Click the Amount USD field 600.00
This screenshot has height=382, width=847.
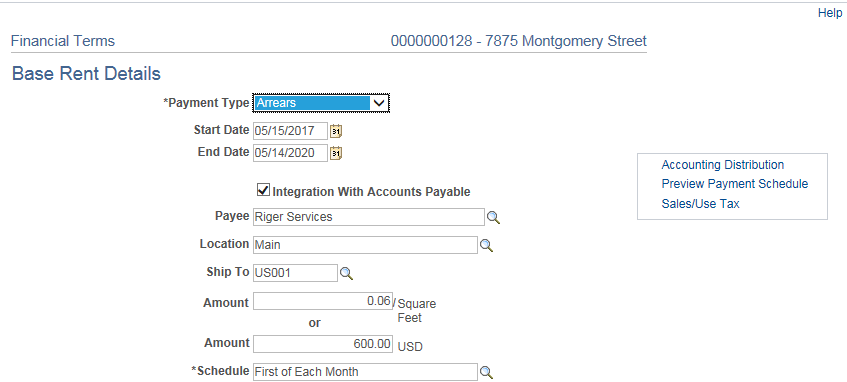[323, 344]
